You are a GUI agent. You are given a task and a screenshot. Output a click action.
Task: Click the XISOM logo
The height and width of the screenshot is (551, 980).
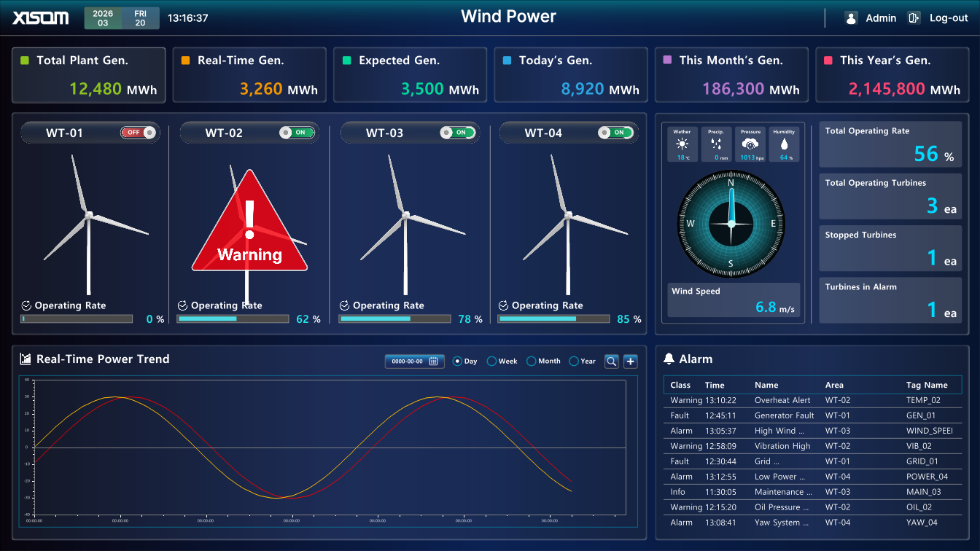(x=40, y=17)
